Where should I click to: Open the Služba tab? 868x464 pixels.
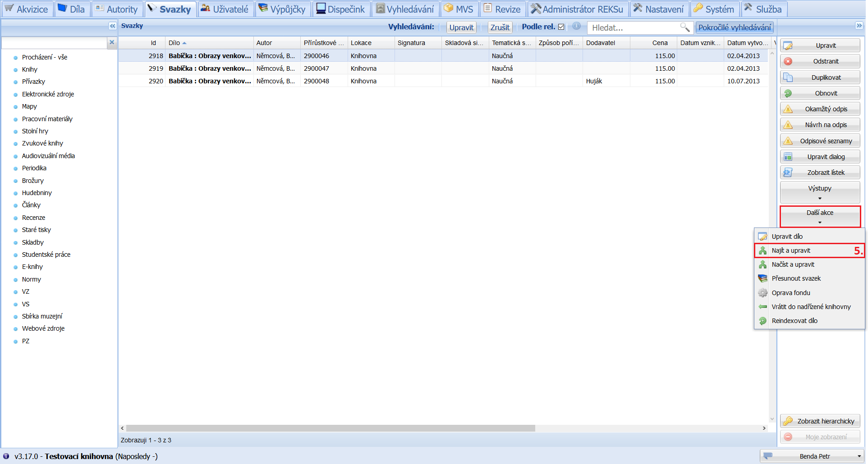[x=763, y=9]
